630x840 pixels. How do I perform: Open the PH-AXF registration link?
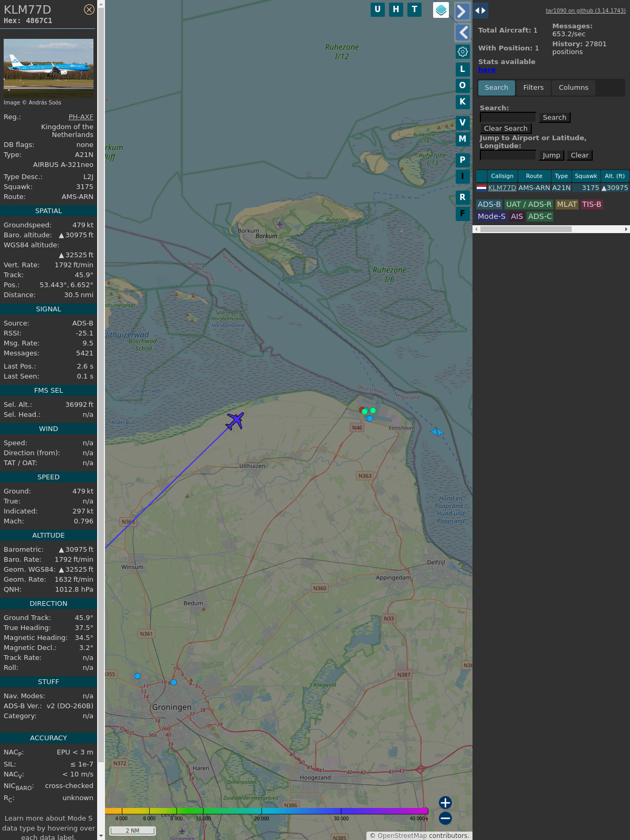(x=81, y=117)
